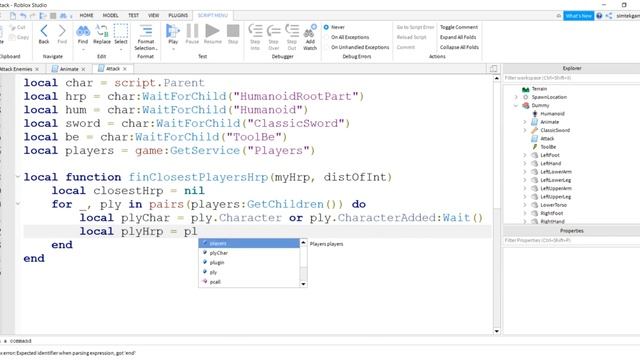Click the Fwd navigate arrow
Image resolution: width=640 pixels, height=360 pixels.
tap(62, 31)
